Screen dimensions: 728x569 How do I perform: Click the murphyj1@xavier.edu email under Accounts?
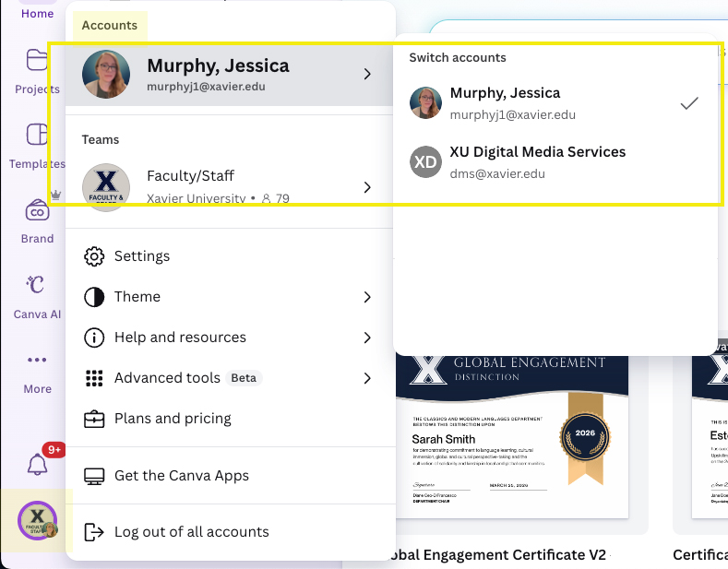pyautogui.click(x=206, y=87)
